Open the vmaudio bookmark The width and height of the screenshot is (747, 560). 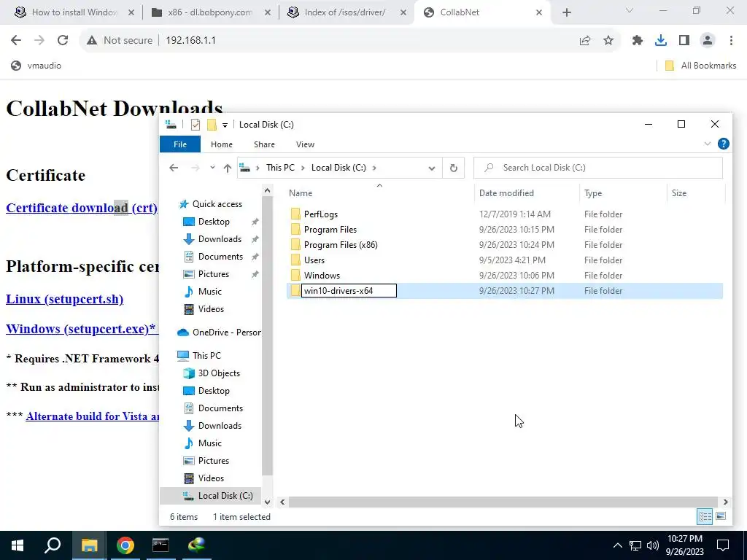coord(36,66)
